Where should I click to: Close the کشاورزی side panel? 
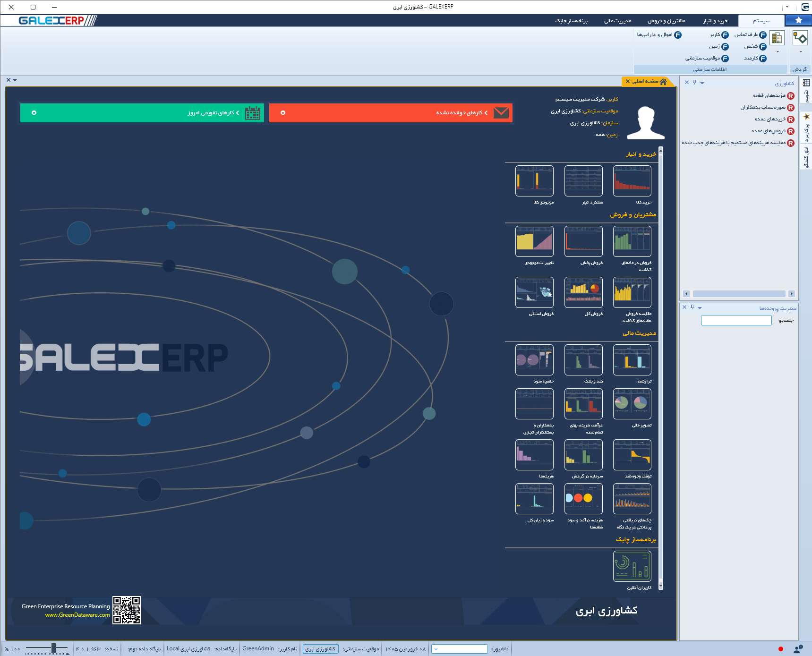[687, 82]
